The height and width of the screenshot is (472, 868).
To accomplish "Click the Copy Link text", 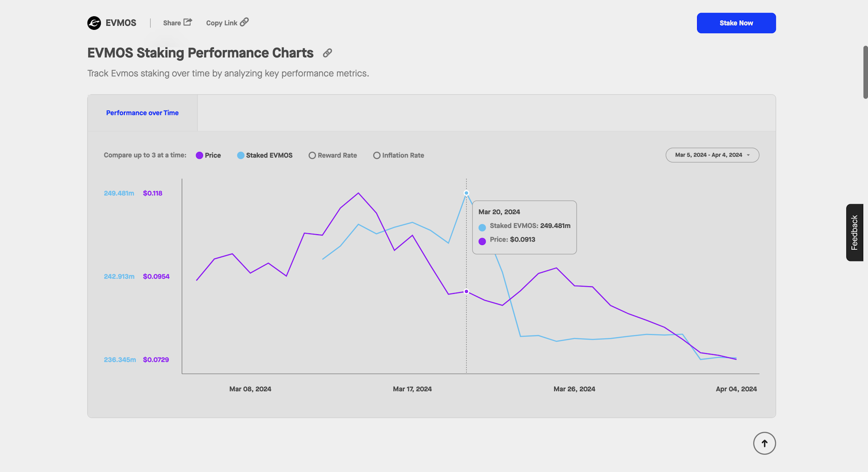I will tap(222, 23).
